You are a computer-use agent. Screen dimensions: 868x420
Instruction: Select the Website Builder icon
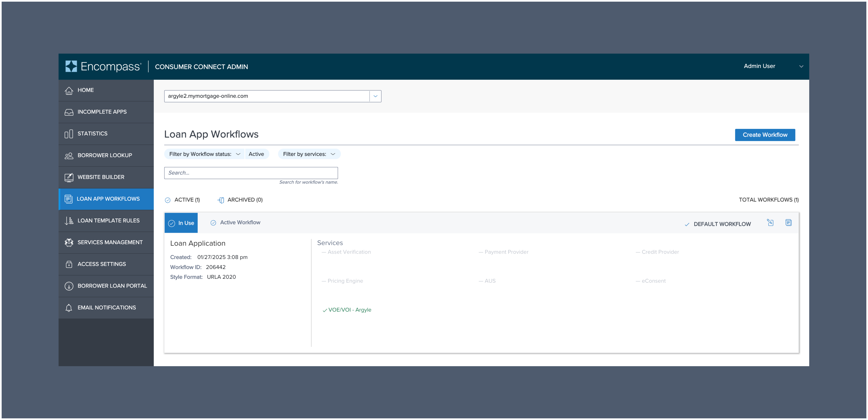pyautogui.click(x=69, y=177)
